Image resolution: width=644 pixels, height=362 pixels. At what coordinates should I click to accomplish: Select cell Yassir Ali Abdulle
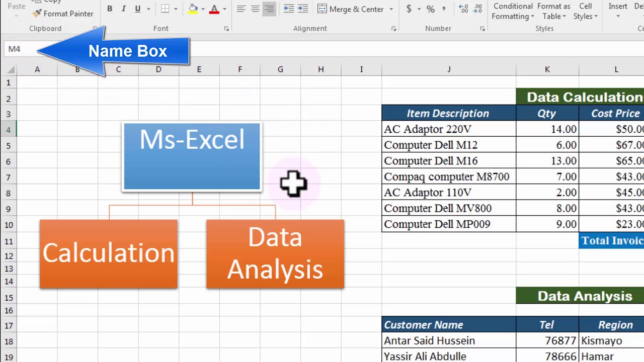click(449, 356)
